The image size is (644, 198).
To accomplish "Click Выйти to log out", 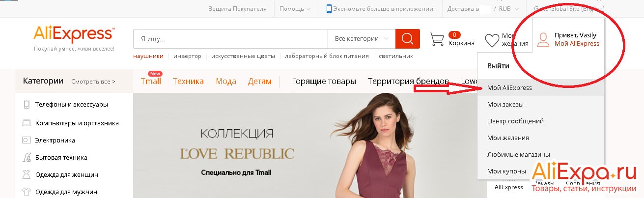I will 498,66.
